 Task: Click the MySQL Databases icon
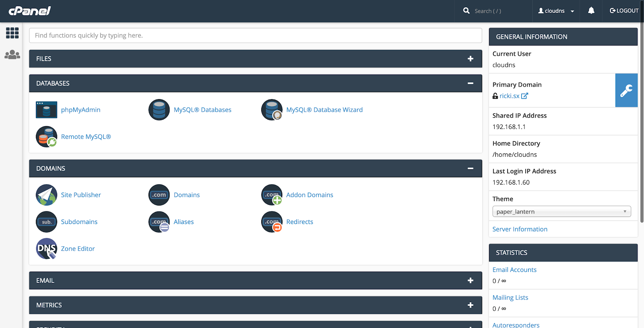(x=159, y=110)
